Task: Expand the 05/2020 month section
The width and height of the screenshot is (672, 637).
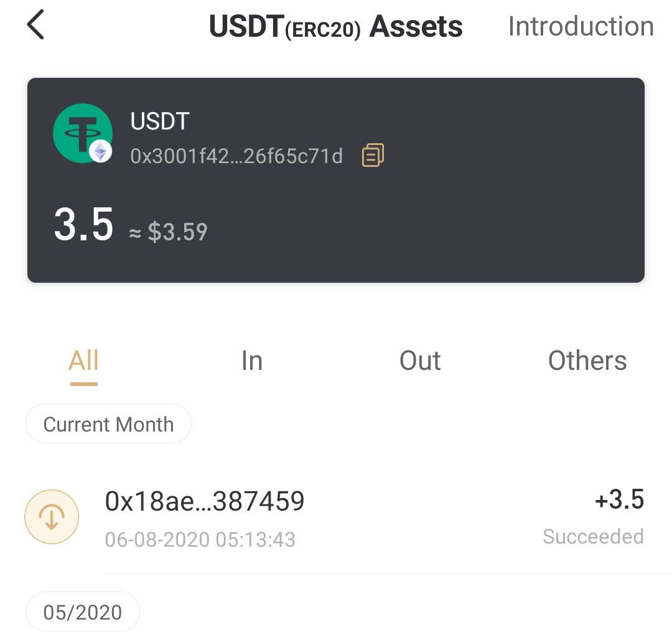Action: 83,612
